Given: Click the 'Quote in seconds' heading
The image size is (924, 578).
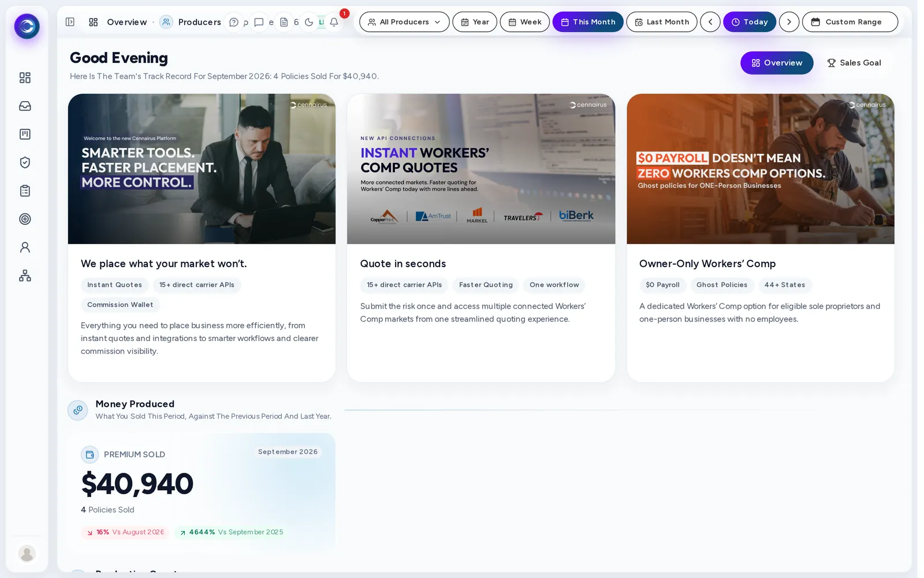Looking at the screenshot, I should [403, 264].
